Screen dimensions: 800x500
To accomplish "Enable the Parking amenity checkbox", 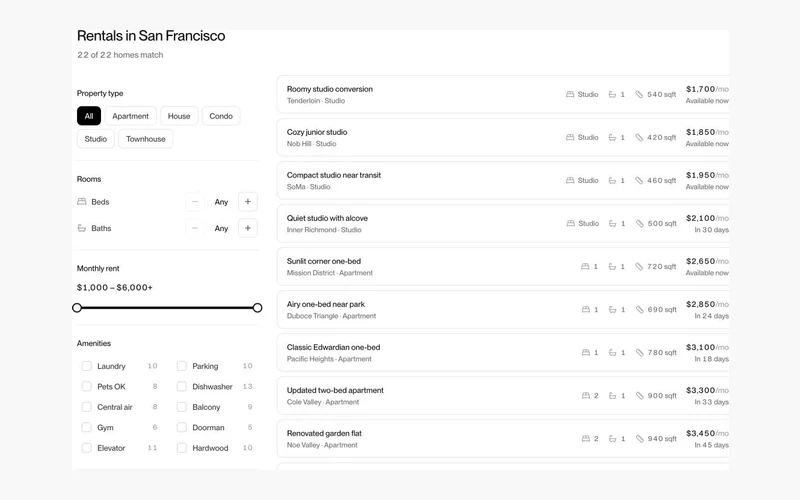I will tap(182, 366).
